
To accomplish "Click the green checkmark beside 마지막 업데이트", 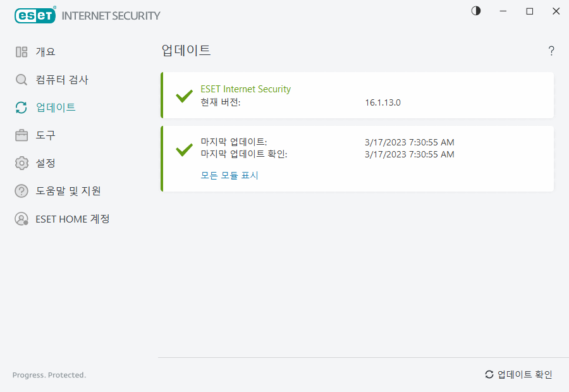I will tap(184, 149).
